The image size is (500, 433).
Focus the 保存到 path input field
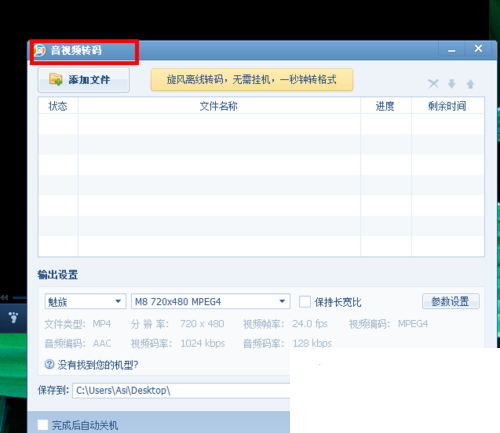point(181,390)
